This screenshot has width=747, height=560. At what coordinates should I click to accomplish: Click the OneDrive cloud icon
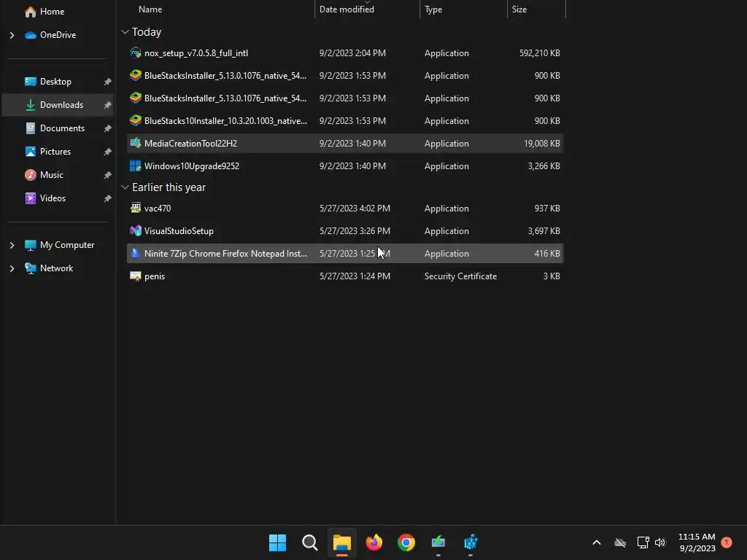point(31,35)
